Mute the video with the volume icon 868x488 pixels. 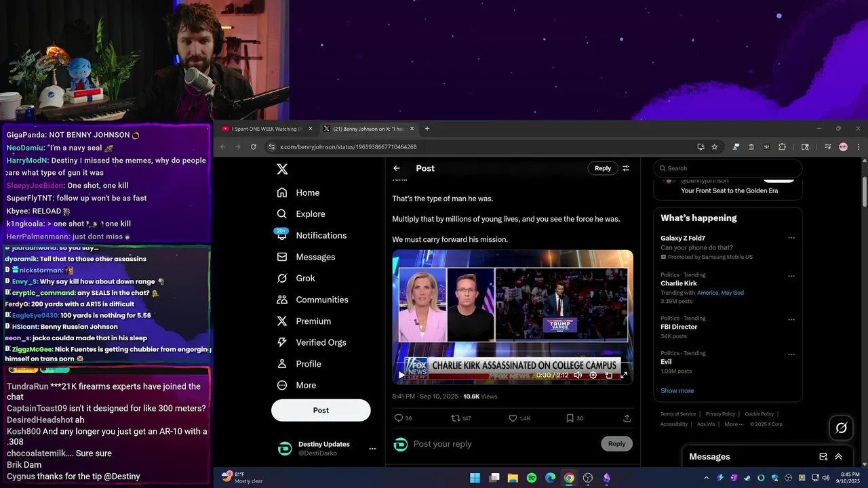tap(578, 375)
